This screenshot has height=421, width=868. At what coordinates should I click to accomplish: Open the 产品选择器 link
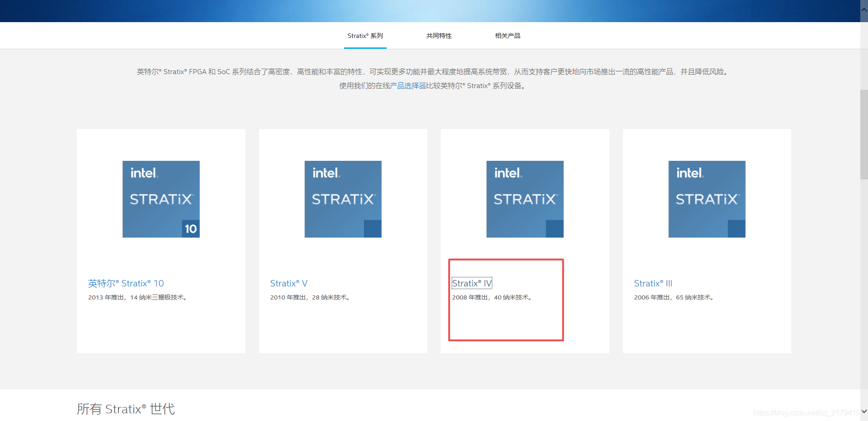coord(408,86)
